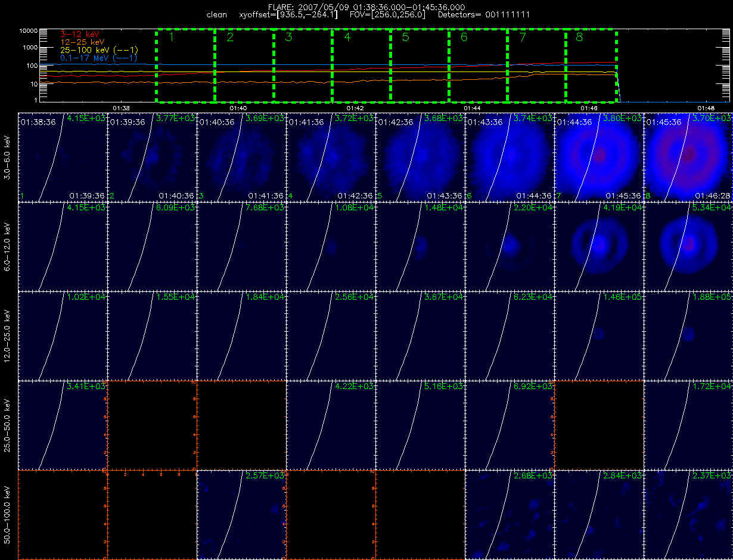Select interval marker 7 in the light curve

pos(523,38)
